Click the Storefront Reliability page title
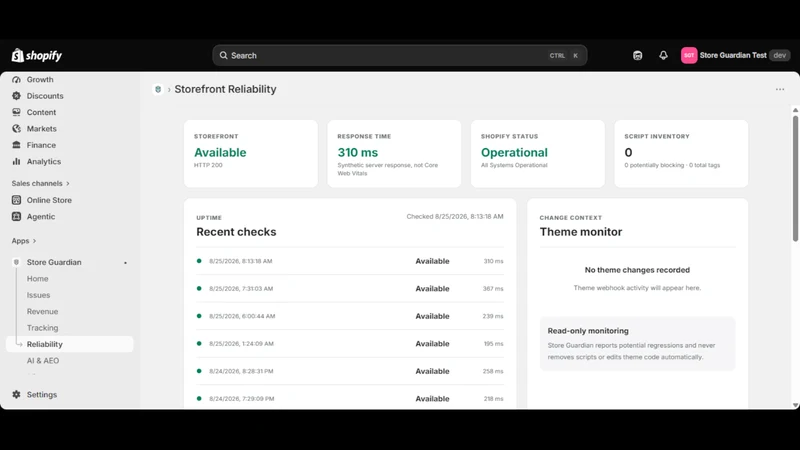Screen dimensions: 800x450 pyautogui.click(x=225, y=89)
